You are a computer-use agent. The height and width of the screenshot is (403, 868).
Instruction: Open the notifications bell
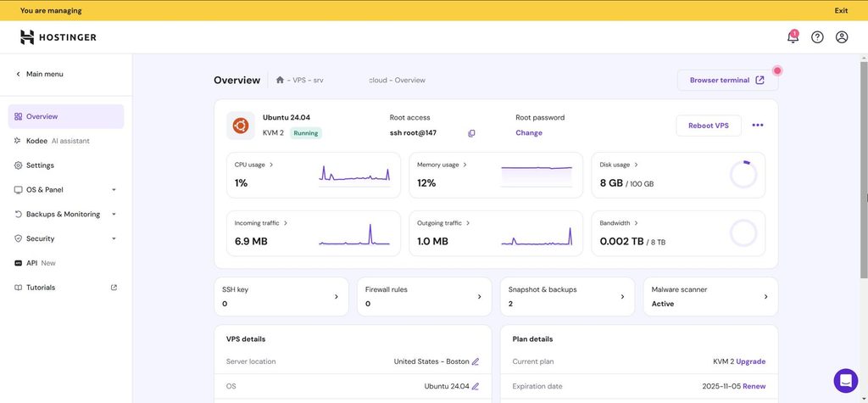793,37
